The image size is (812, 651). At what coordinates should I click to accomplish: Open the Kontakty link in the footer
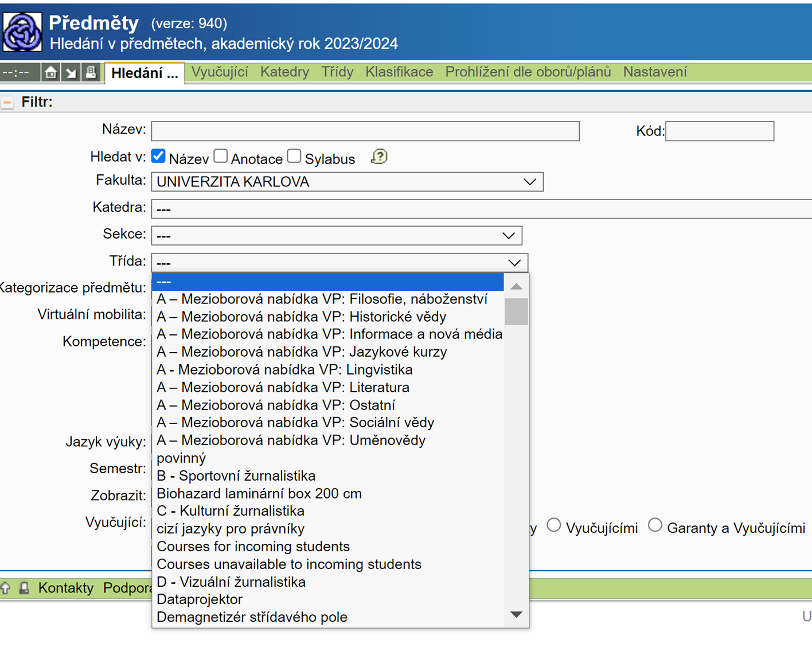pos(65,588)
